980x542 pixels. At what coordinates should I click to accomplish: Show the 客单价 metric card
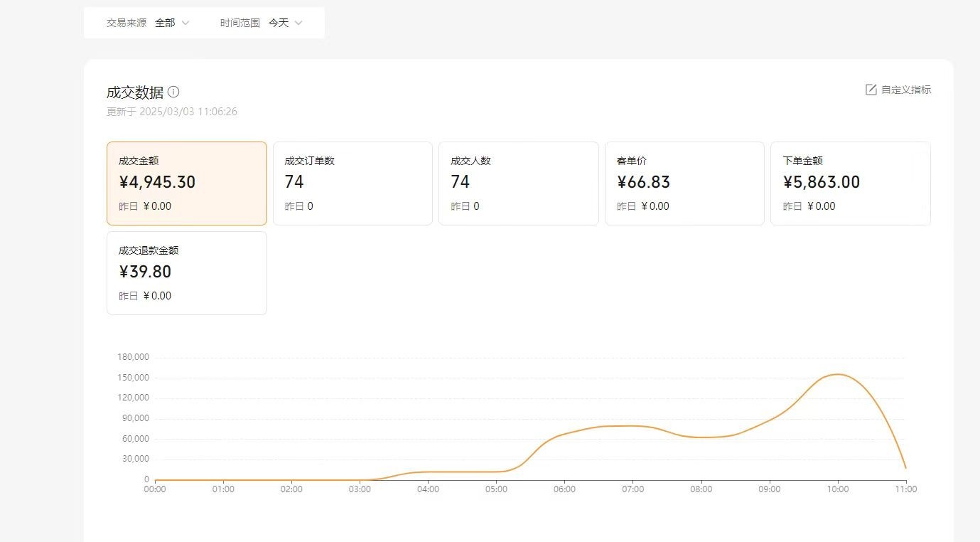point(684,183)
